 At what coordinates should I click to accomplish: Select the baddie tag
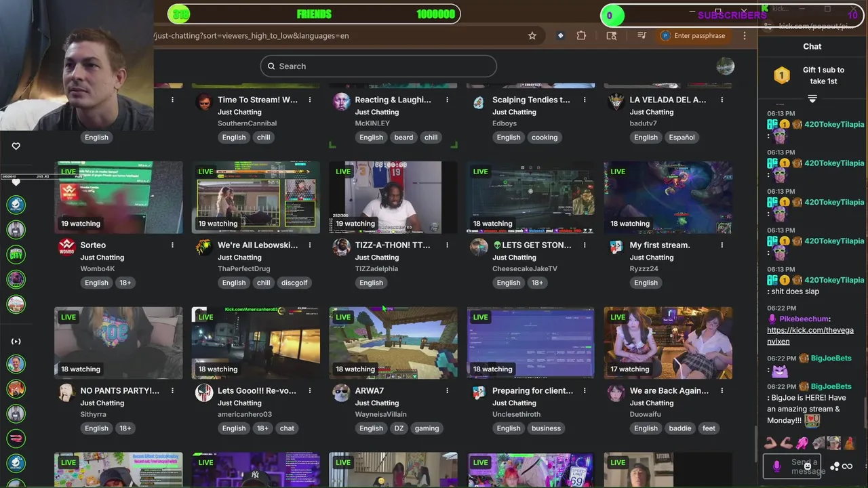point(680,428)
